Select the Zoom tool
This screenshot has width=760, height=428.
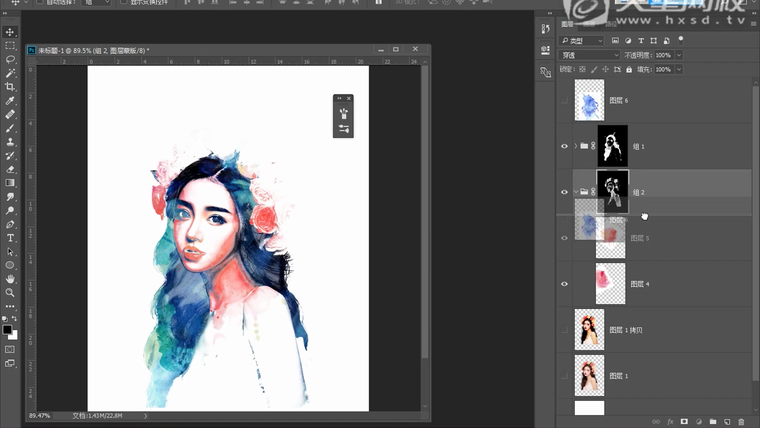tap(10, 292)
